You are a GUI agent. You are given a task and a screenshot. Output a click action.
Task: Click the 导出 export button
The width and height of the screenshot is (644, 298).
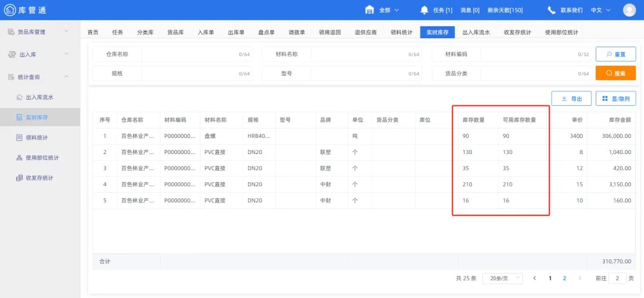(571, 99)
